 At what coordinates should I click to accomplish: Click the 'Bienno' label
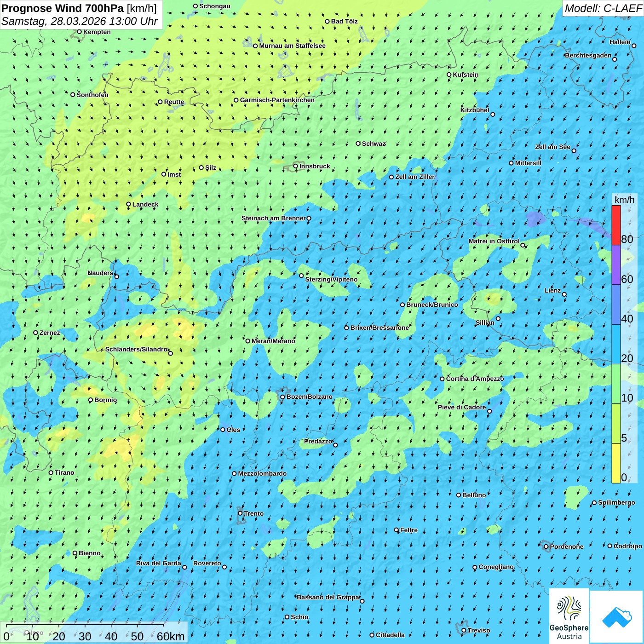pos(90,553)
